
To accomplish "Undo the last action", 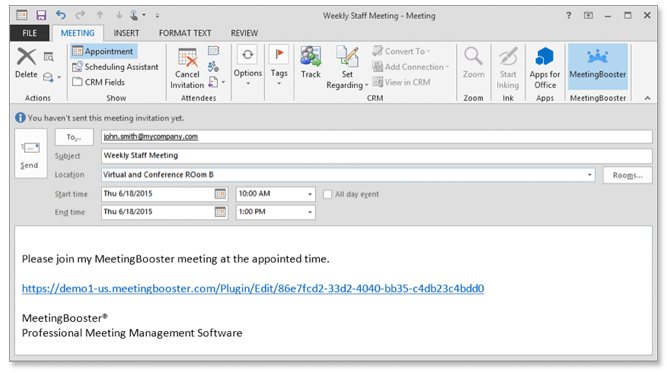I will [x=61, y=15].
